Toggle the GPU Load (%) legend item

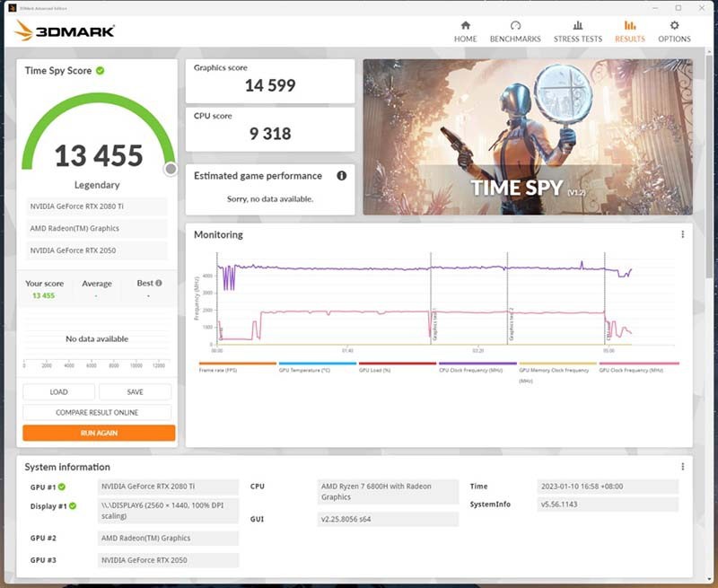coord(397,367)
